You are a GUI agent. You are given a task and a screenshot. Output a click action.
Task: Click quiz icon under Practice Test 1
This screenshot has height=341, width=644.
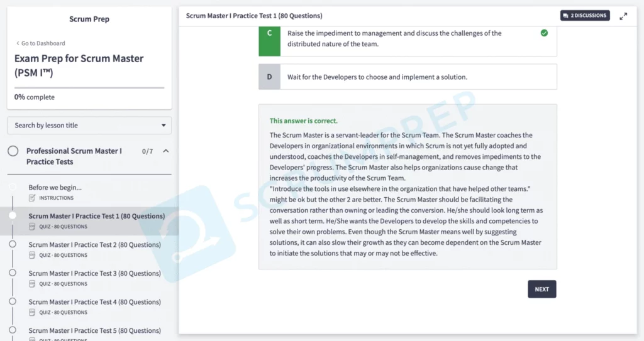coord(32,227)
